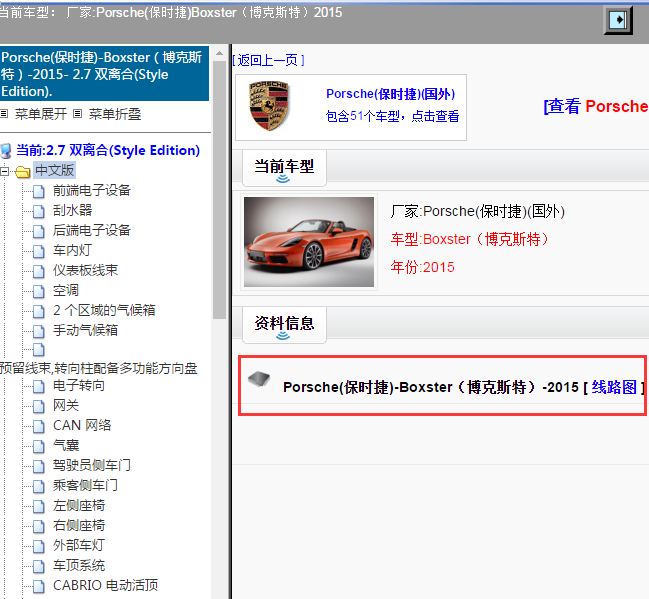Click the panel toggle arrow button in header
649x599 pixels.
tap(618, 19)
